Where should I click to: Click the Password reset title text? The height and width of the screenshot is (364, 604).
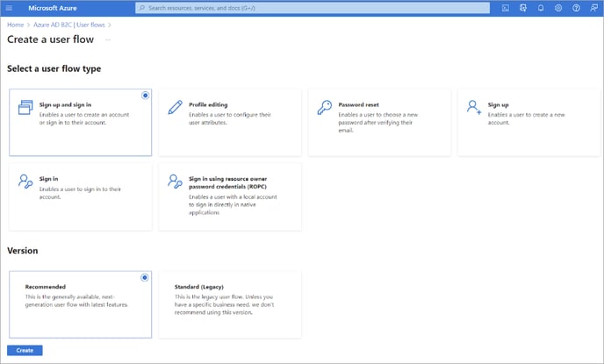(x=358, y=104)
